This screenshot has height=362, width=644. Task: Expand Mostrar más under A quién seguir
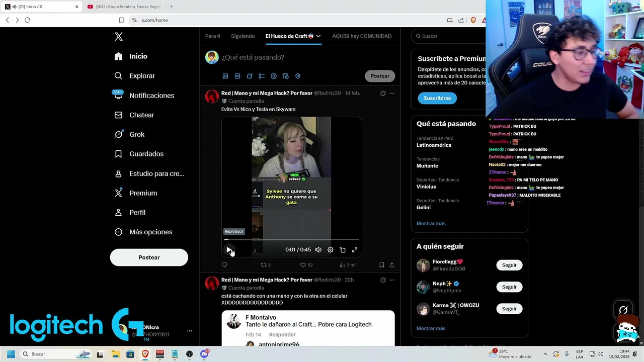[x=431, y=328]
